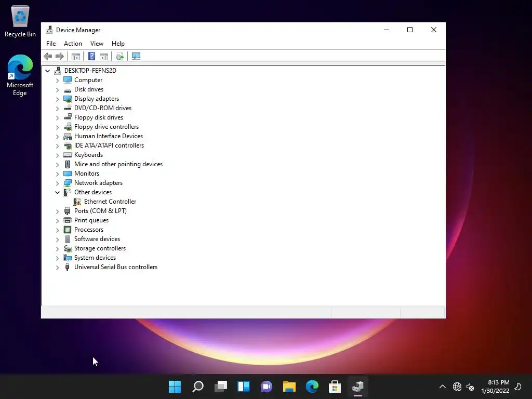
Task: Click the Mice and other pointing devices icon
Action: point(68,164)
